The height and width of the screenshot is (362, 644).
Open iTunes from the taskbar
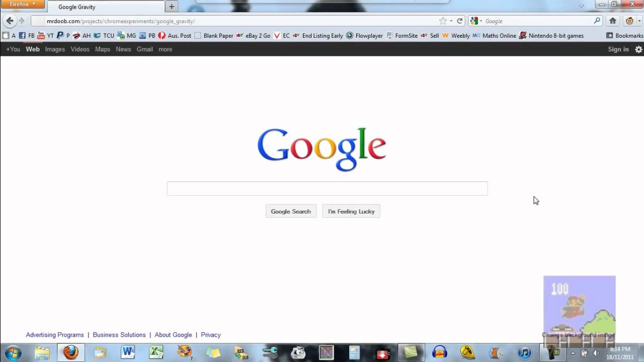(x=524, y=352)
